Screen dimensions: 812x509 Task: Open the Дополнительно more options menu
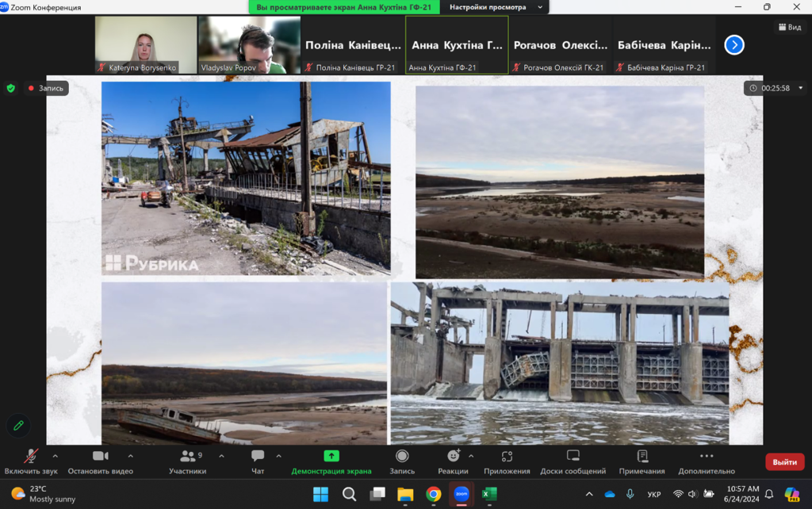coord(707,461)
